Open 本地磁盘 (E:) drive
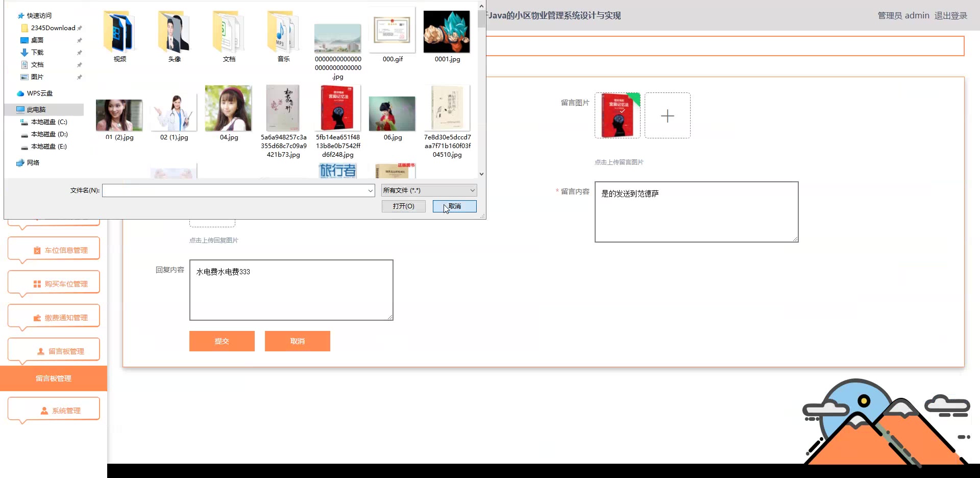This screenshot has width=980, height=478. [x=44, y=147]
